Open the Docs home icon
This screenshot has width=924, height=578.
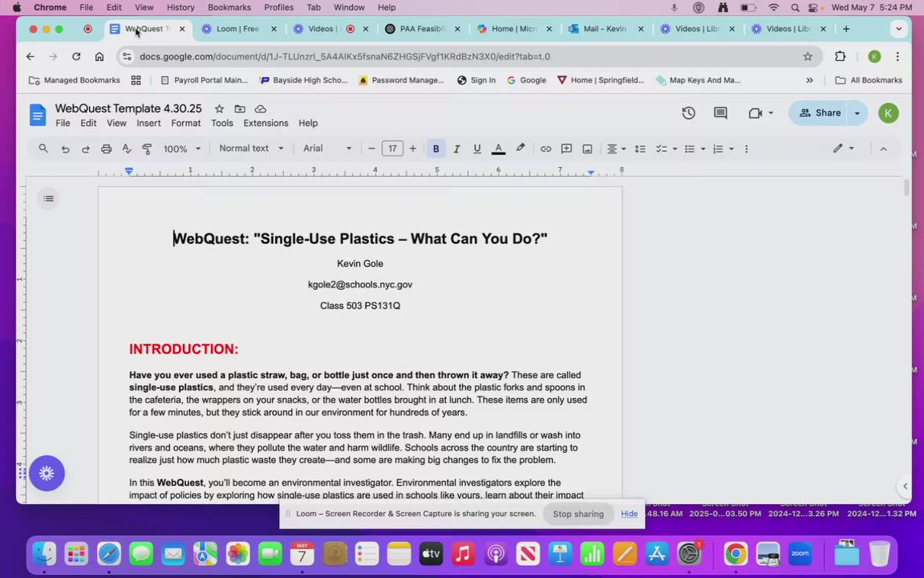click(x=38, y=115)
